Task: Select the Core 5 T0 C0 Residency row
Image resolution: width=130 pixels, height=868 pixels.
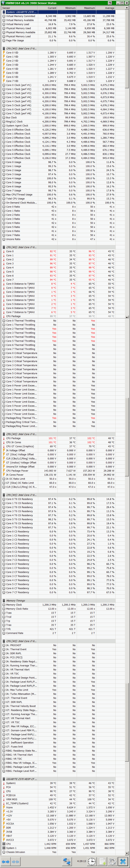Action: coord(58,520)
